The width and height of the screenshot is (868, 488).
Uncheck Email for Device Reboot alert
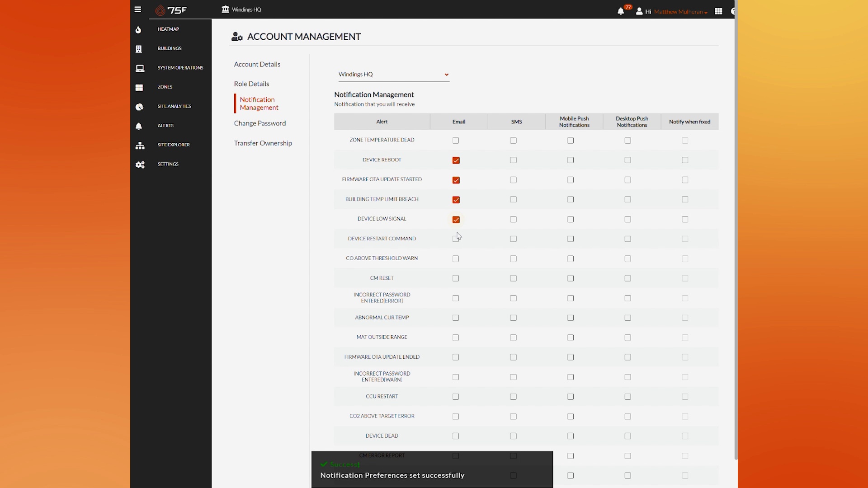(456, 160)
